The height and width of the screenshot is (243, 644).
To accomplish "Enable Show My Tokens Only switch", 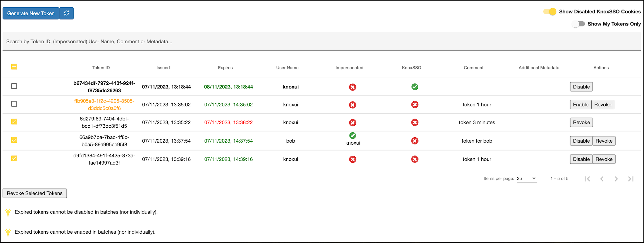I will point(578,24).
